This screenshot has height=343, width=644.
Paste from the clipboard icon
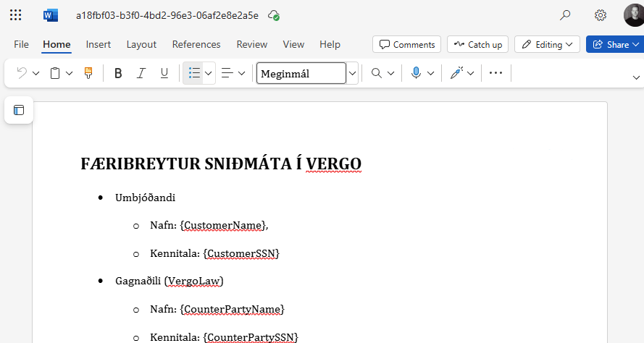(55, 73)
